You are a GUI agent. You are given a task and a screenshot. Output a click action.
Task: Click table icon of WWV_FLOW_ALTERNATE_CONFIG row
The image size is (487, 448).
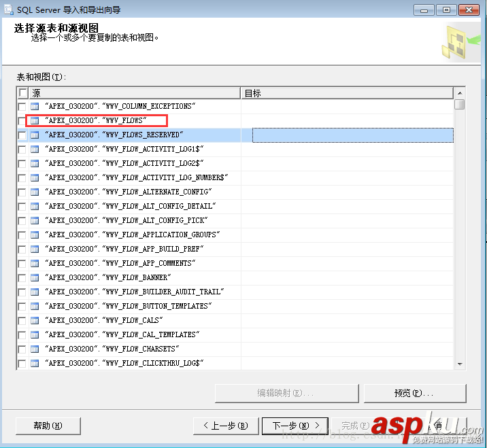click(35, 192)
